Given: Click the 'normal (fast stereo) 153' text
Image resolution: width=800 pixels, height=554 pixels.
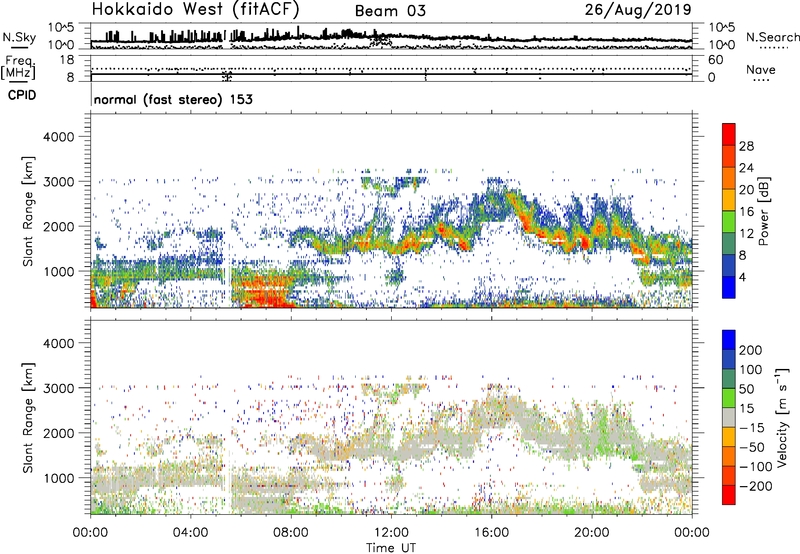Looking at the screenshot, I should tap(173, 99).
